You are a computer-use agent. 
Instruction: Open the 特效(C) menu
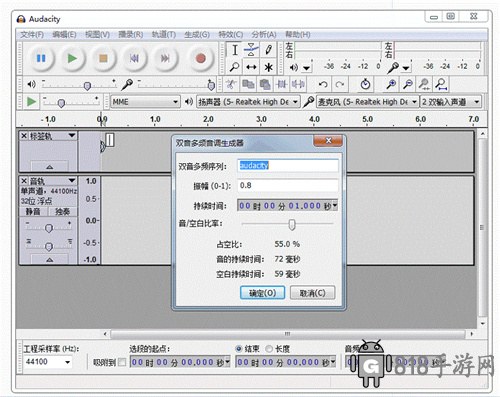tap(230, 35)
